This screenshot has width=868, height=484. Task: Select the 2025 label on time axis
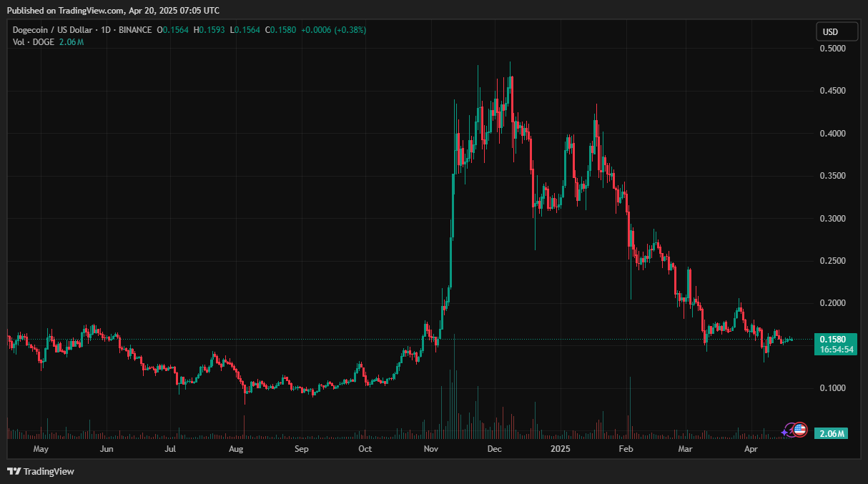click(x=561, y=450)
